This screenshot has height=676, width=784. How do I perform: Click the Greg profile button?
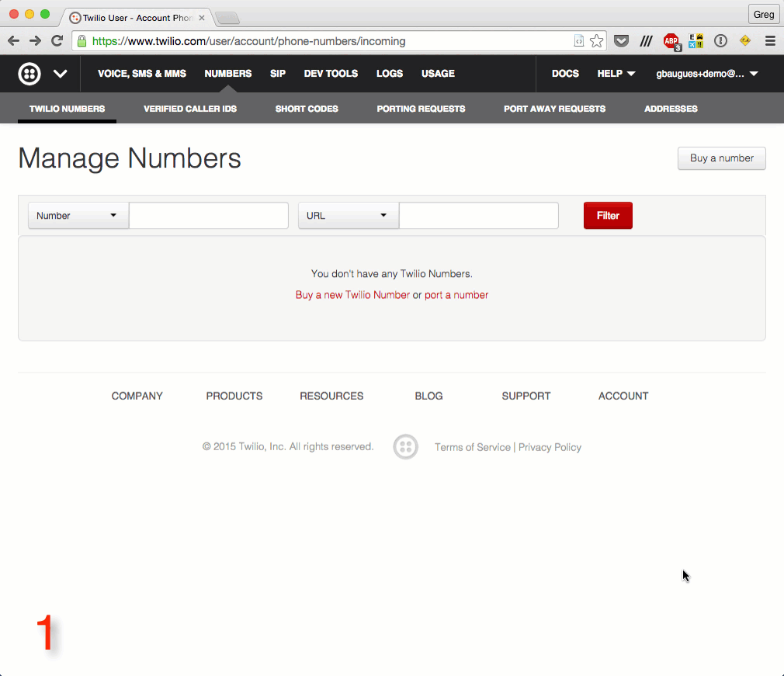764,15
